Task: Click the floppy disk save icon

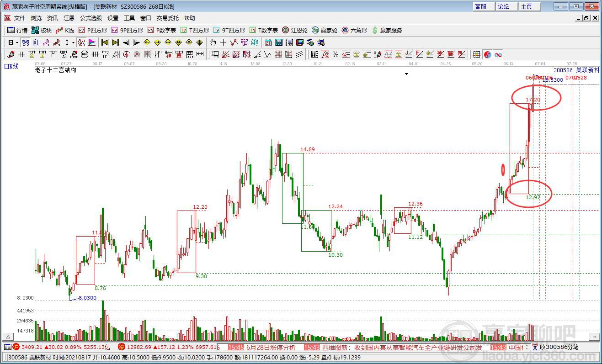Action: click(300, 42)
